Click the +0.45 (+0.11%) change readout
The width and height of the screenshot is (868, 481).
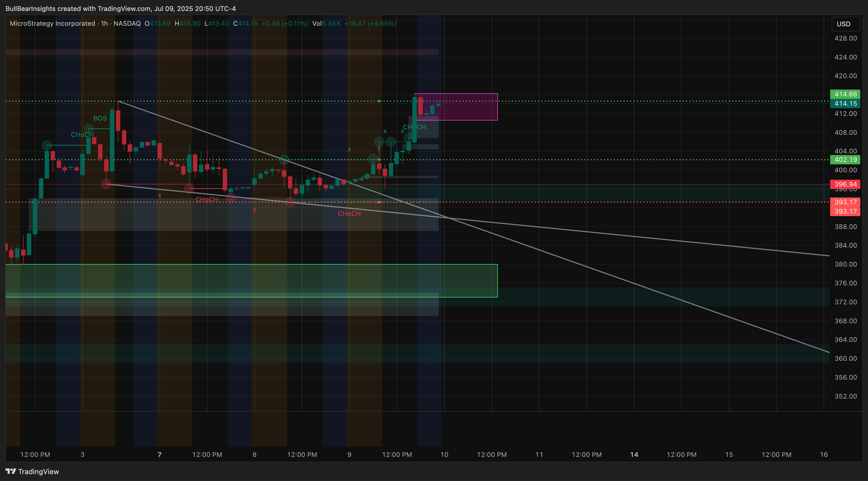[x=285, y=24]
